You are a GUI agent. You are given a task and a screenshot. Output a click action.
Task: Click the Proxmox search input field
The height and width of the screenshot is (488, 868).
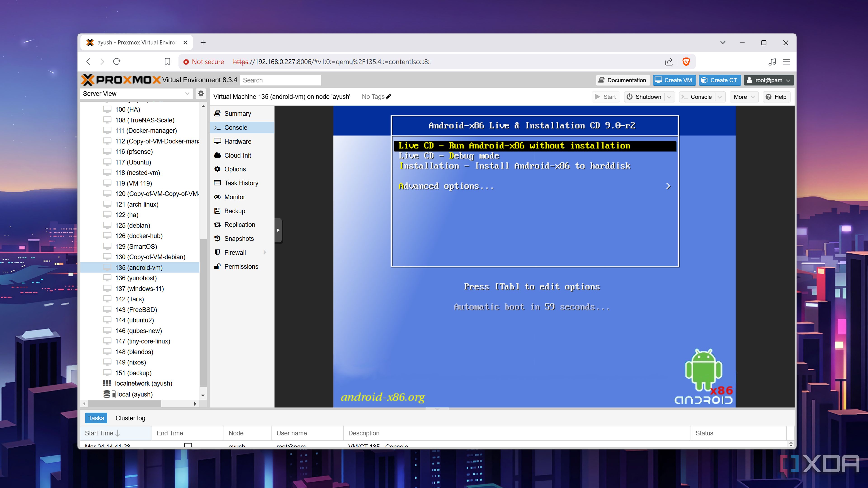(280, 80)
